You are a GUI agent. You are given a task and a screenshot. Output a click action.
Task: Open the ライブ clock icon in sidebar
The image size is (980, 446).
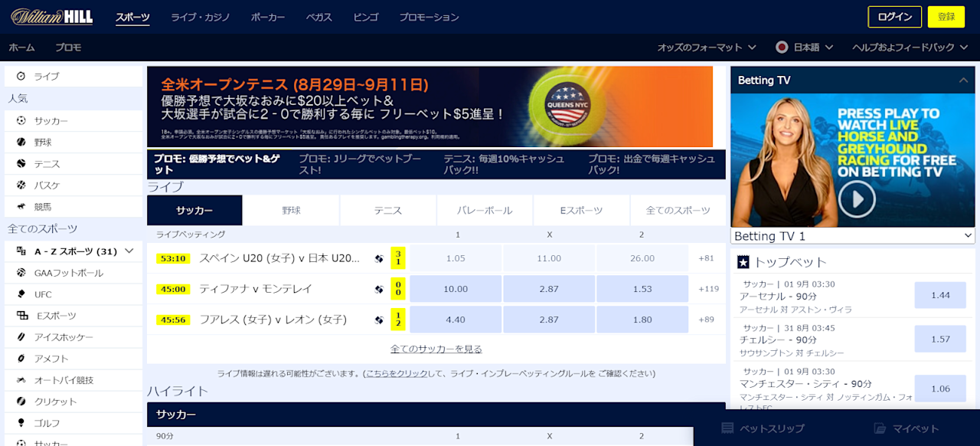(21, 77)
